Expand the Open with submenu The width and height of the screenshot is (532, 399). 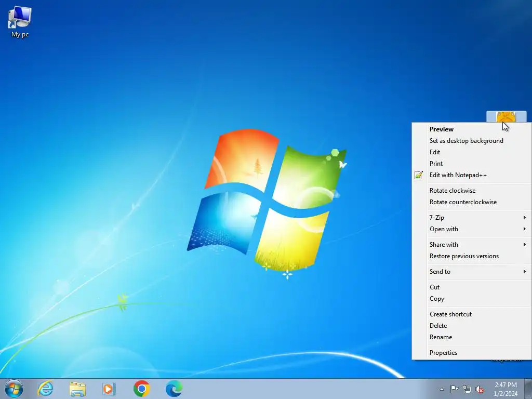click(x=472, y=229)
